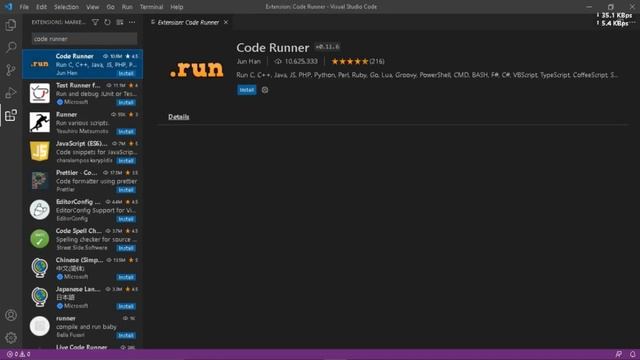
Task: Click the code runner search field
Action: point(84,39)
